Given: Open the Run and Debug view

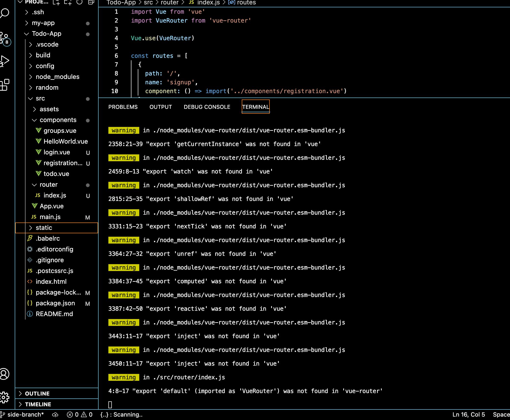Looking at the screenshot, I should [x=4, y=61].
